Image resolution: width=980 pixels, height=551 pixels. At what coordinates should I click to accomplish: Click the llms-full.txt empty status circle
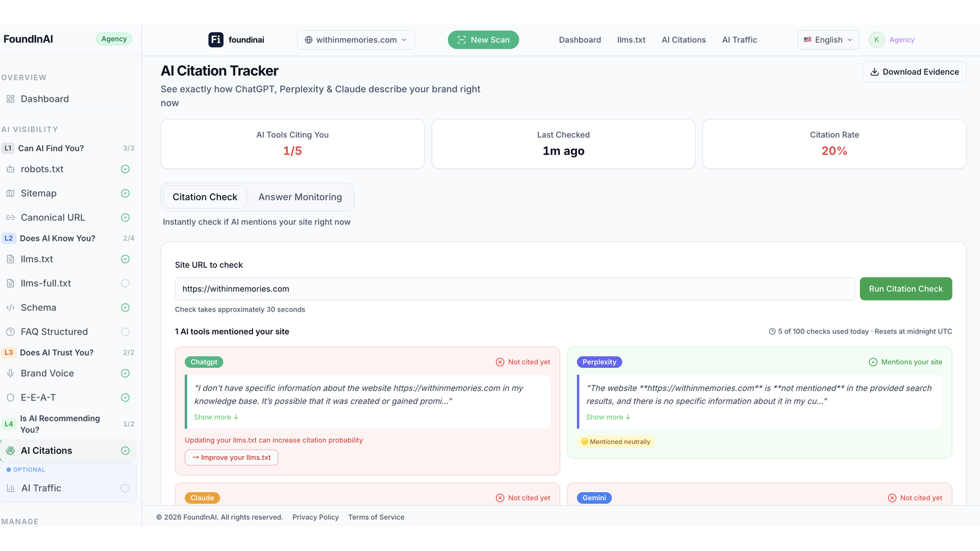coord(125,283)
